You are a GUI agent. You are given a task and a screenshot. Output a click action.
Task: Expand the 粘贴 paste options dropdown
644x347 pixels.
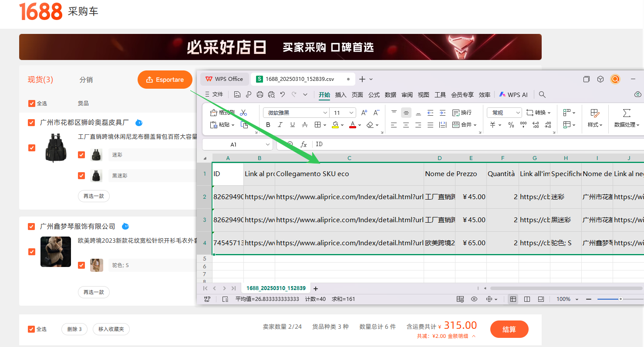[x=234, y=125]
